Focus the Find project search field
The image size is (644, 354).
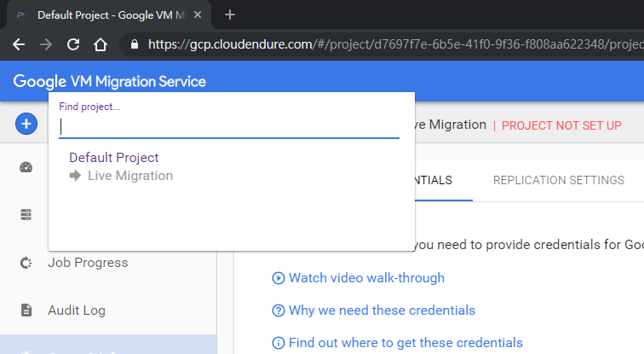229,126
